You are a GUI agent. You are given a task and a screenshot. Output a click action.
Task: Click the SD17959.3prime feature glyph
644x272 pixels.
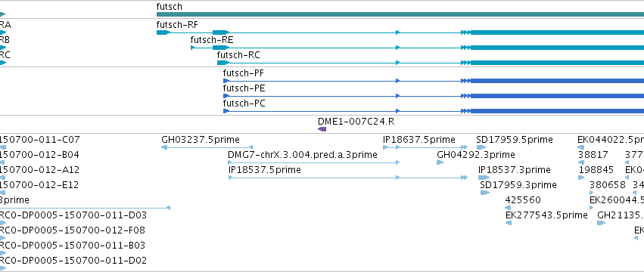click(x=485, y=193)
